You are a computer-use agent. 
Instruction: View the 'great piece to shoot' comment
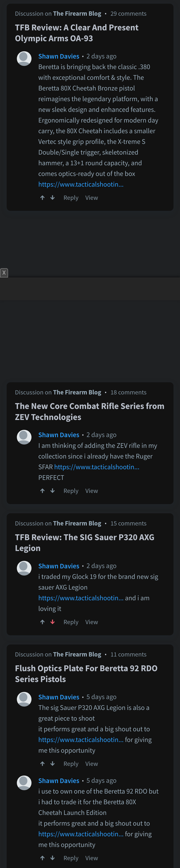pos(91,764)
